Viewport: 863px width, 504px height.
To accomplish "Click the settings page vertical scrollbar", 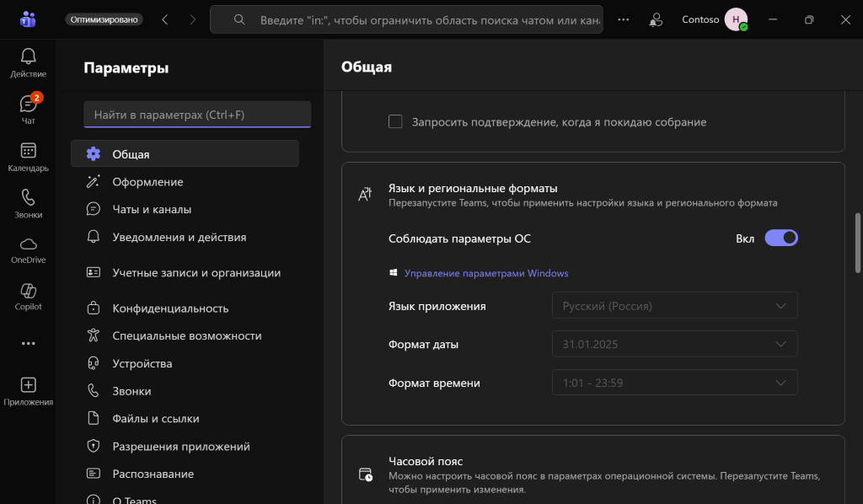I will pyautogui.click(x=857, y=243).
